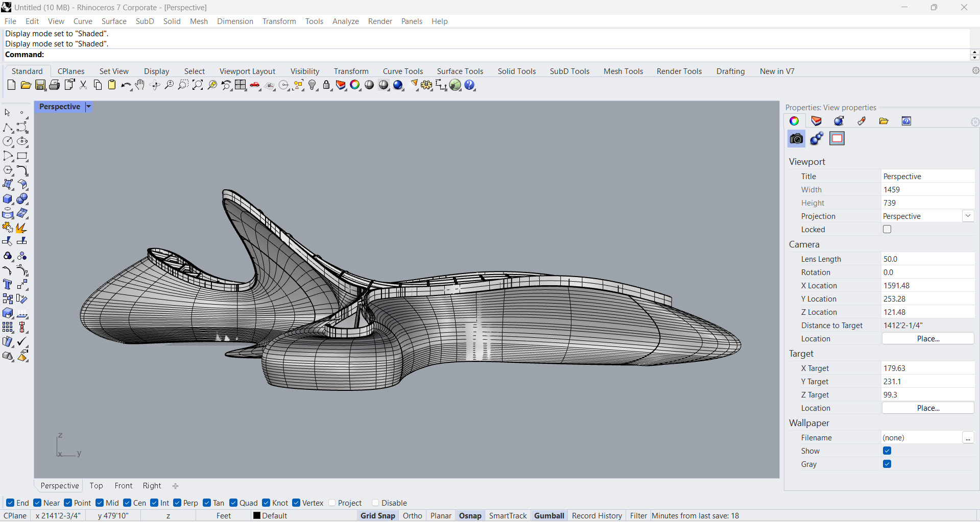Toggle Grid Snap in status bar
The width and height of the screenshot is (980, 522).
(378, 515)
